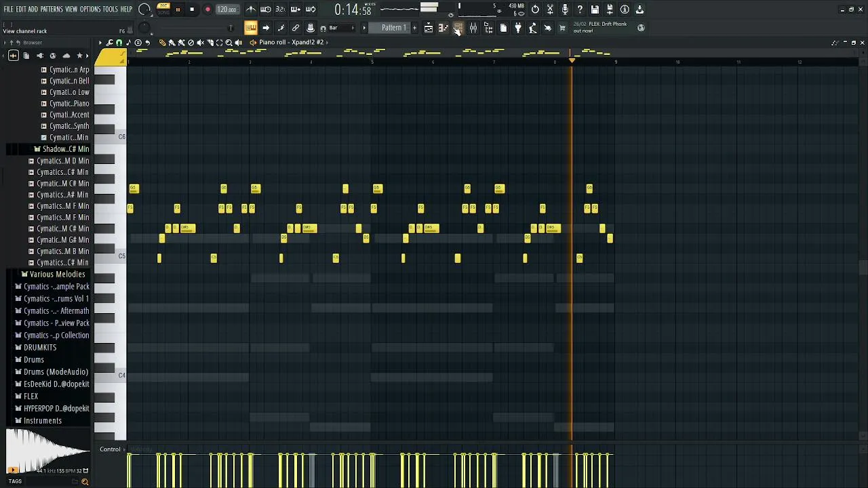Pause playback with the pause button

click(178, 9)
